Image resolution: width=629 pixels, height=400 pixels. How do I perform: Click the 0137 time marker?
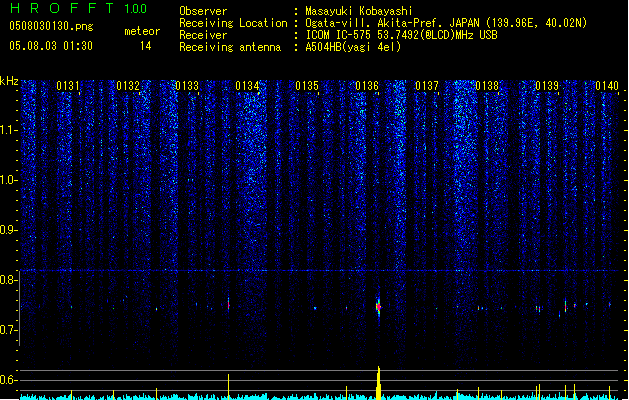coord(427,86)
